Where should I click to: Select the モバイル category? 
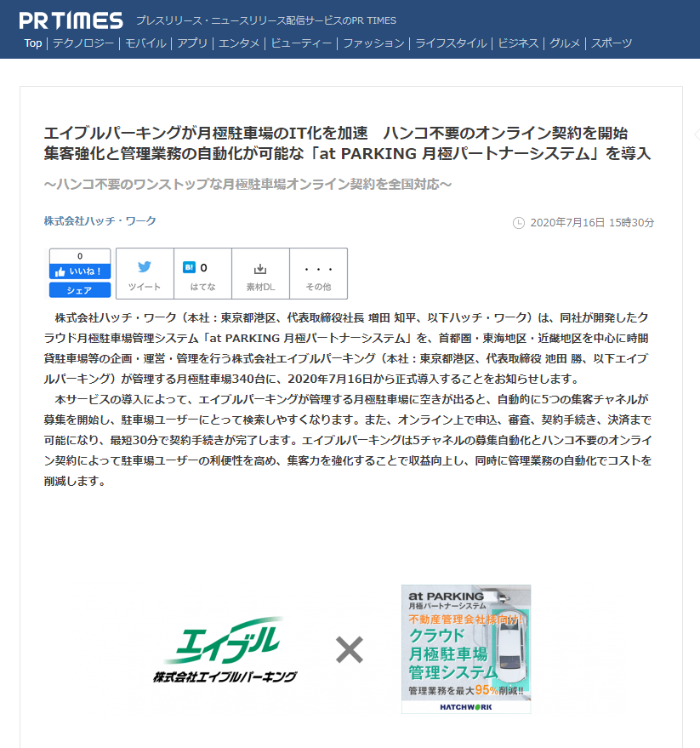coord(146,43)
